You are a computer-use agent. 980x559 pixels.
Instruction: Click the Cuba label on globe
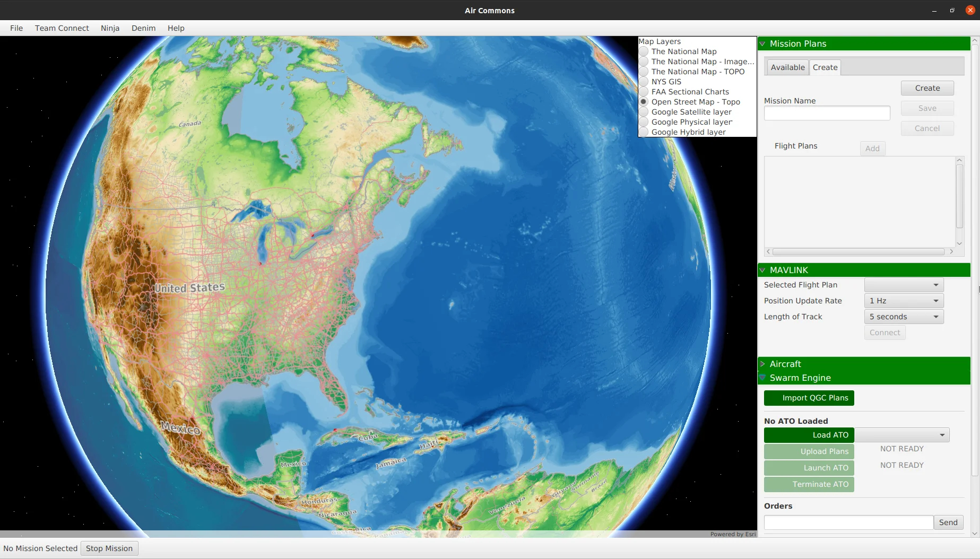[x=368, y=438]
